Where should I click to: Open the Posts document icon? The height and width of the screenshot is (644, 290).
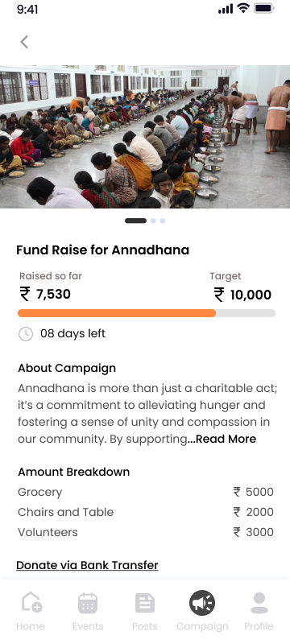[x=144, y=603]
